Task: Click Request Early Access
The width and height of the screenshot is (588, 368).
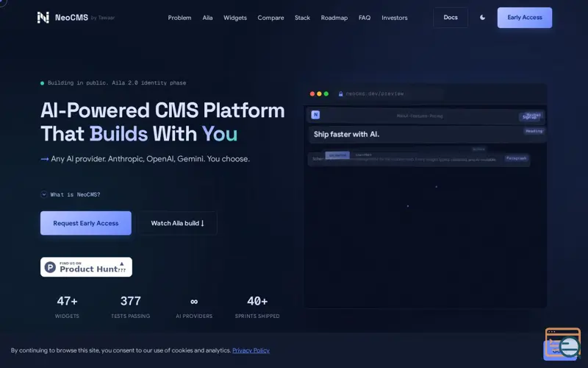Action: pos(86,223)
